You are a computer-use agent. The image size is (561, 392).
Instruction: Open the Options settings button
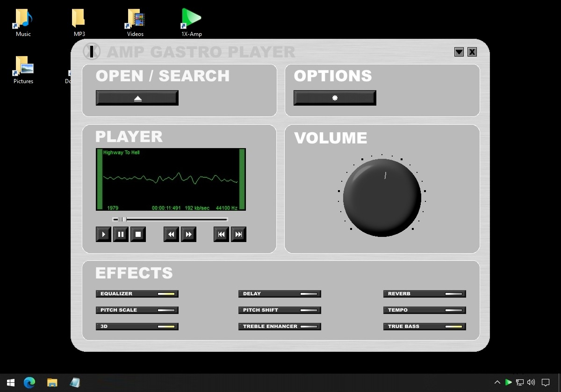click(334, 98)
